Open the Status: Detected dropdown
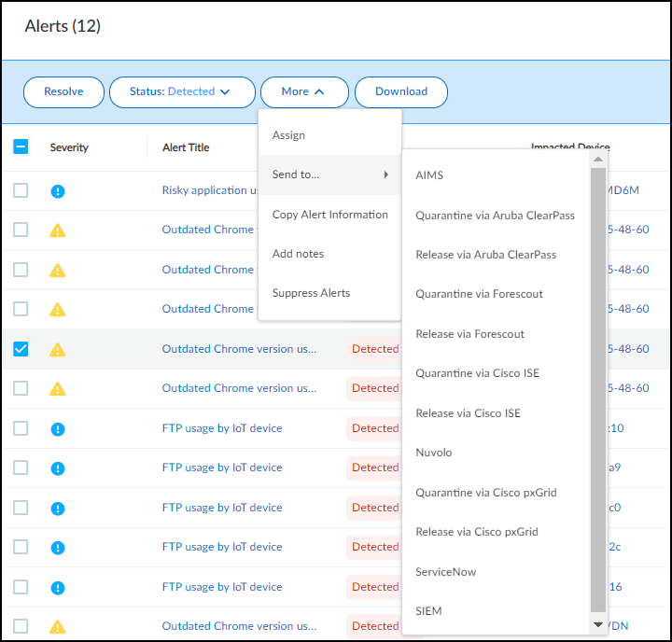 tap(182, 91)
